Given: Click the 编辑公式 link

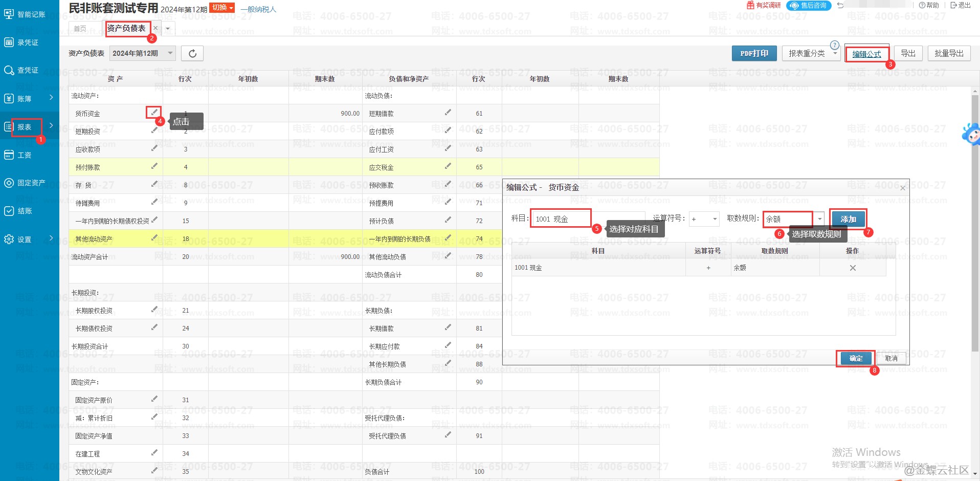Looking at the screenshot, I should 866,54.
